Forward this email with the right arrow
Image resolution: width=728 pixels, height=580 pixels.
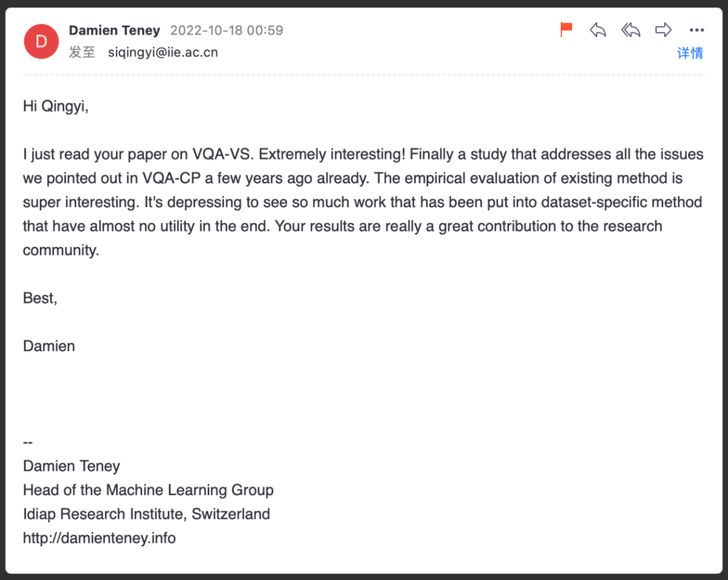664,30
